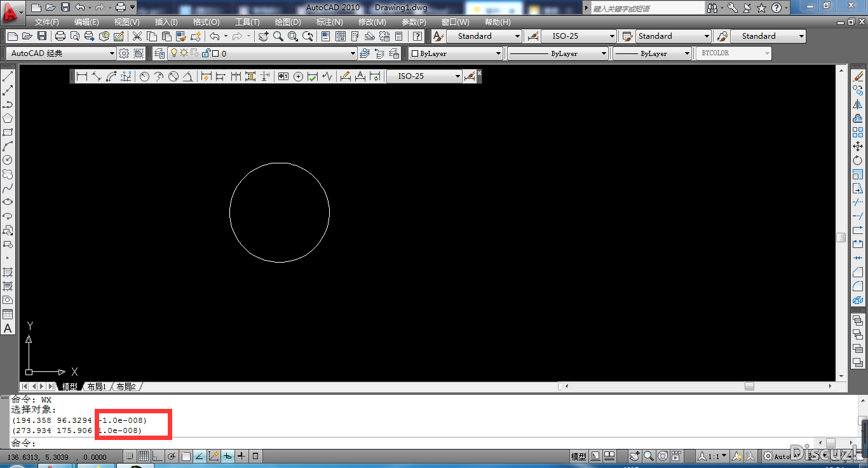Toggle Ortho mode in status bar

tap(158, 456)
